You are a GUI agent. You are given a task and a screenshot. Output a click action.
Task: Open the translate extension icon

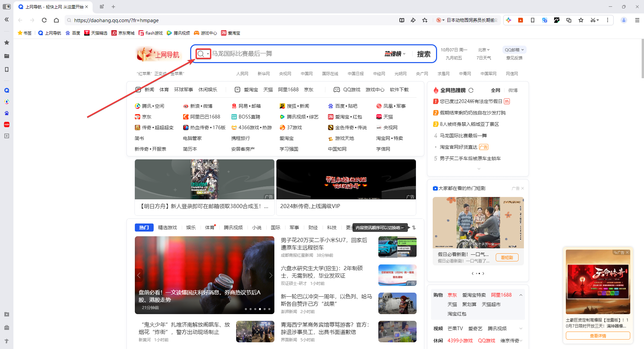point(545,20)
